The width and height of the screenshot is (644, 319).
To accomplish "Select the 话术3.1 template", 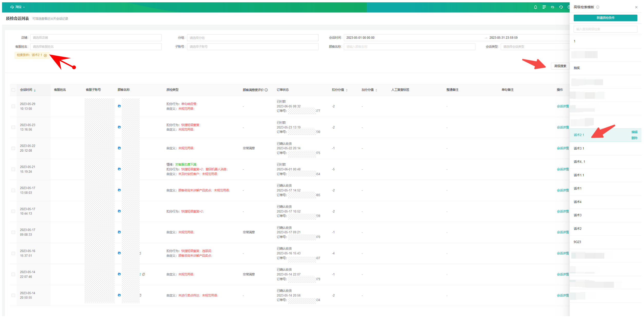I will (x=605, y=149).
